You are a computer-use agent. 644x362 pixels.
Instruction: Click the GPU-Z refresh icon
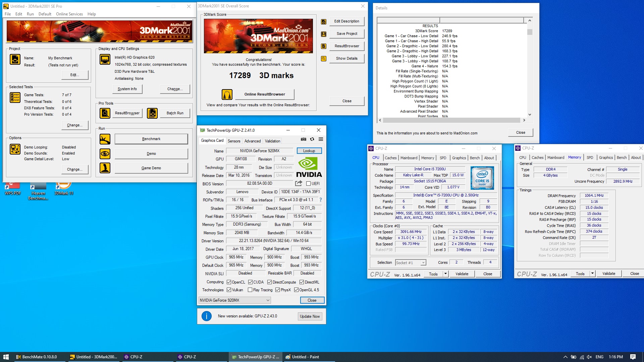[x=312, y=139]
